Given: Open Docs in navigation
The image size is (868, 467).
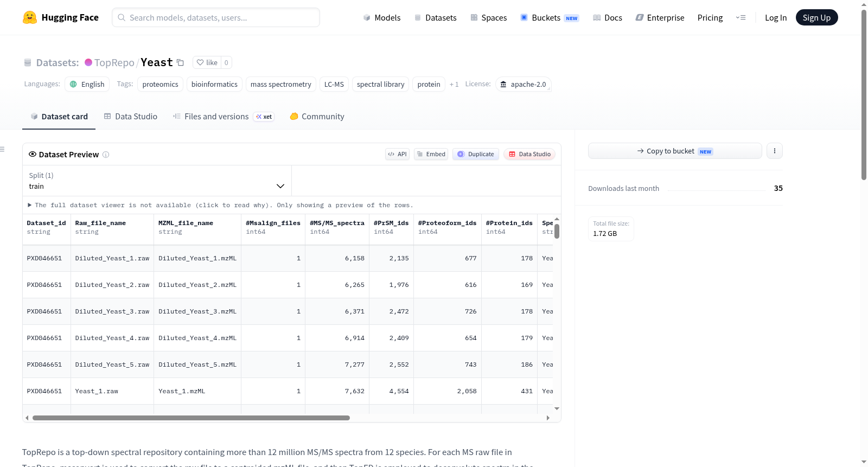Looking at the screenshot, I should tap(608, 17).
